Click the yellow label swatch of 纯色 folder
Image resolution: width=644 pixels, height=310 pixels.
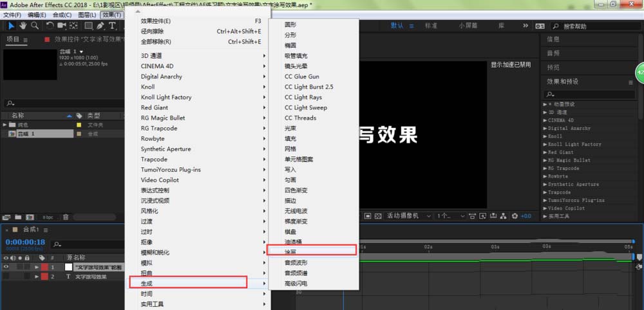79,124
